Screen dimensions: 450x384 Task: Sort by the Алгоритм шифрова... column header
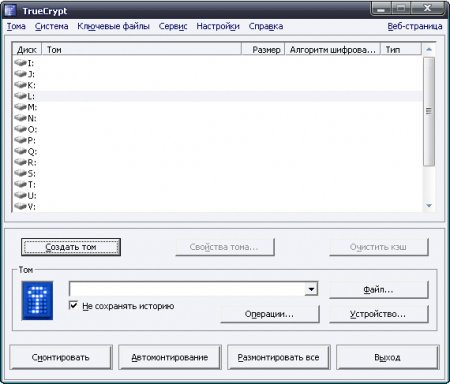coord(332,50)
